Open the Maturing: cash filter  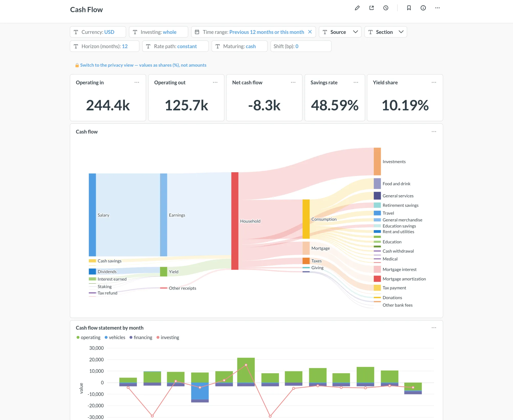click(x=239, y=46)
